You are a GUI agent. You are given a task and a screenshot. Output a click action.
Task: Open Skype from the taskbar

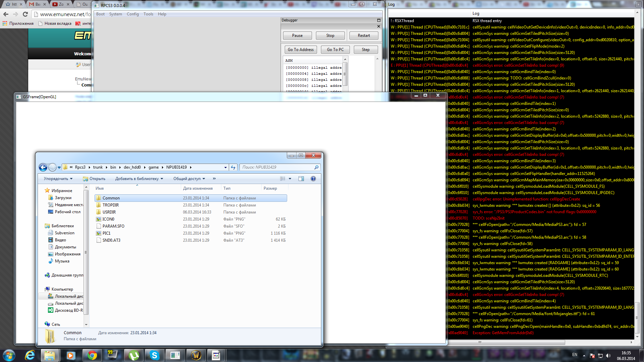[x=154, y=355]
